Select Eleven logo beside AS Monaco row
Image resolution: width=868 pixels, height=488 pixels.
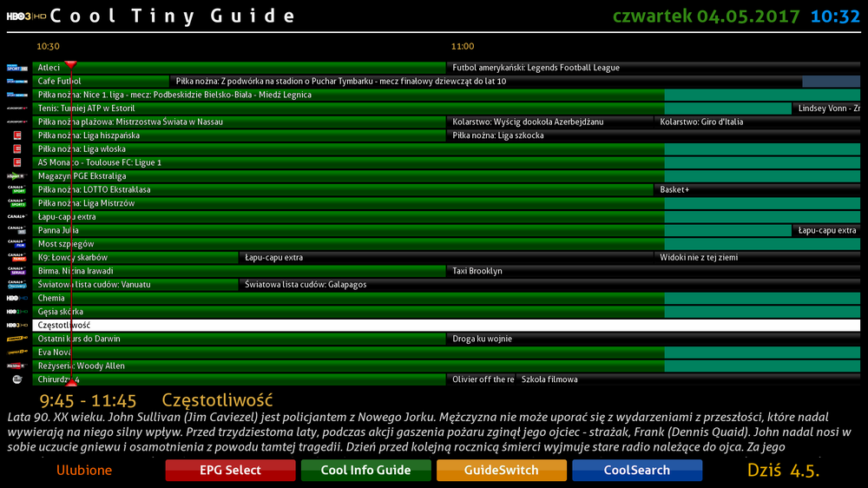click(x=17, y=163)
